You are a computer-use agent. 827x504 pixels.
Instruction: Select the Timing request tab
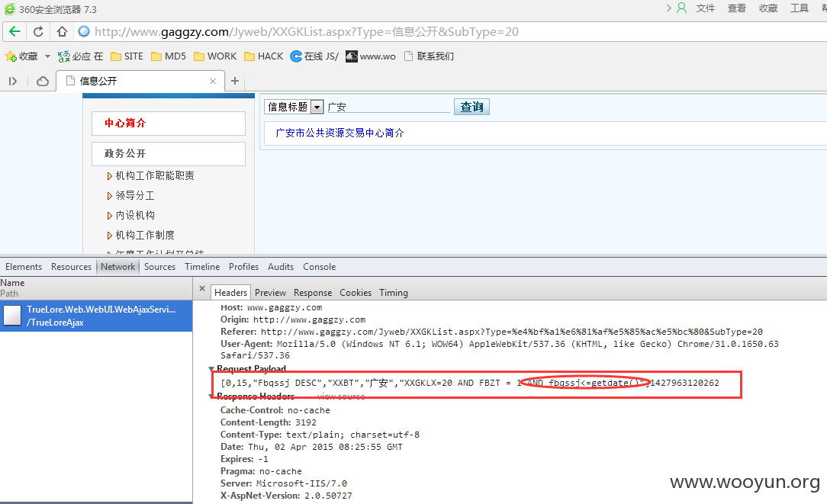tap(394, 293)
